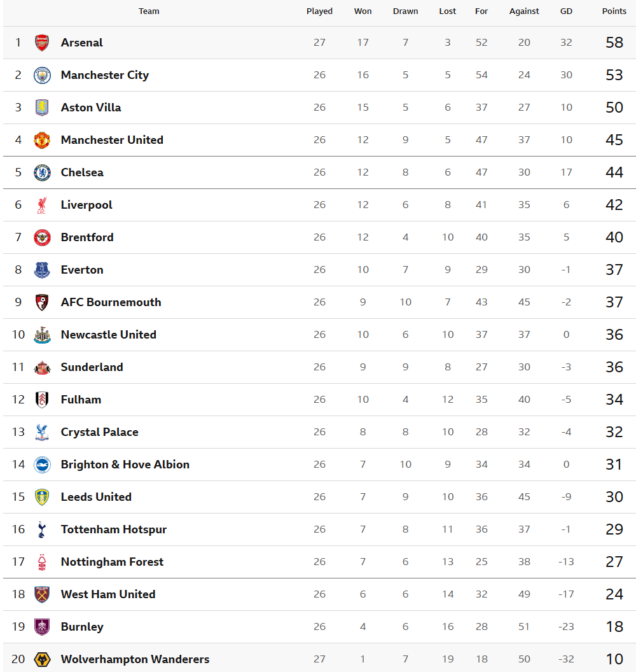This screenshot has height=672, width=636.
Task: Open the Brentford team link
Action: click(x=87, y=237)
